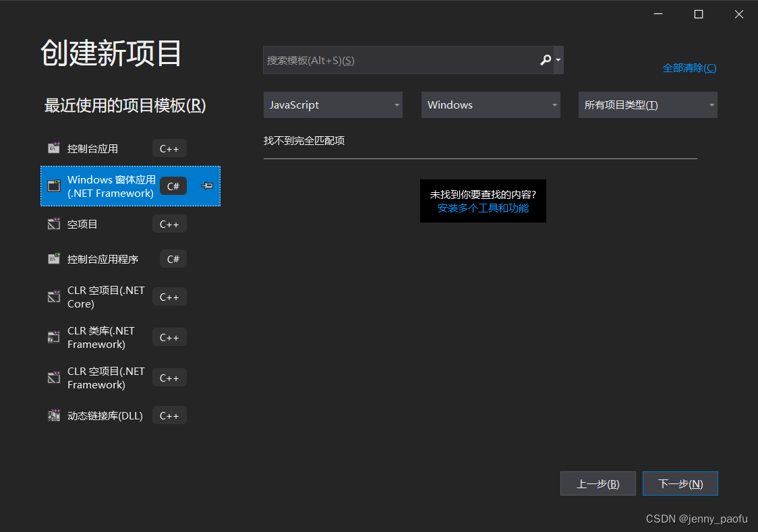Select the 控制台应用 C++ template icon
The height and width of the screenshot is (532, 758).
pos(54,148)
